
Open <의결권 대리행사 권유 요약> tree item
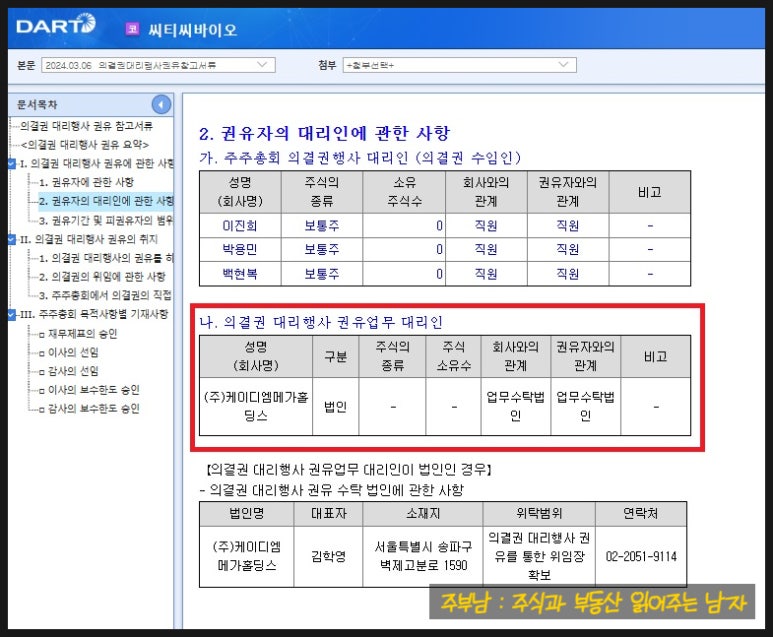coord(84,144)
